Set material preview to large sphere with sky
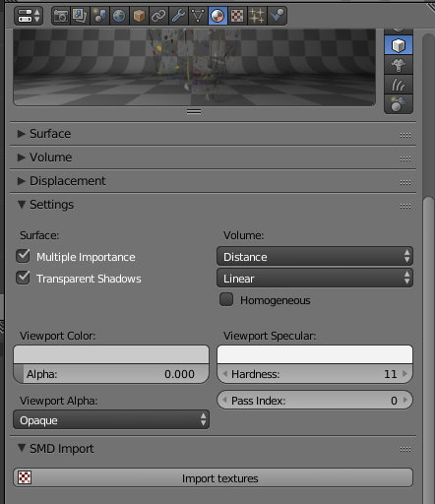 click(x=399, y=104)
